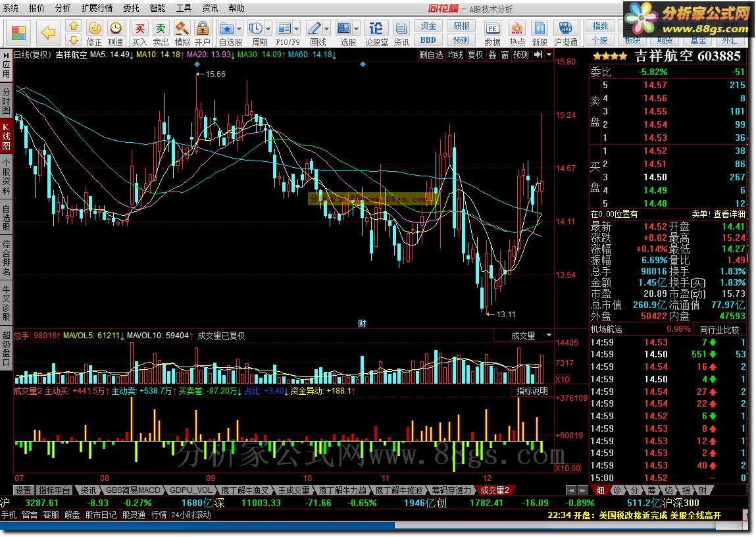Image resolution: width=756 pixels, height=537 pixels.
Task: Expand the 周期 period dropdown arrow
Action: coord(268,28)
